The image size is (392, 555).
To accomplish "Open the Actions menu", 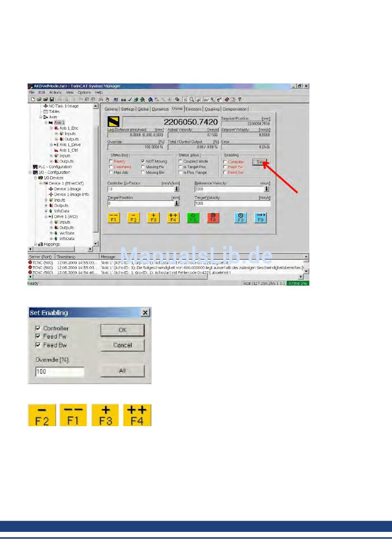I will pyautogui.click(x=55, y=92).
